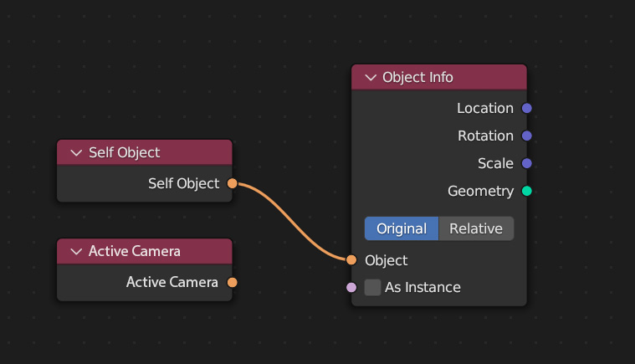Collapse the Active Camera node
The width and height of the screenshot is (635, 364).
point(76,251)
